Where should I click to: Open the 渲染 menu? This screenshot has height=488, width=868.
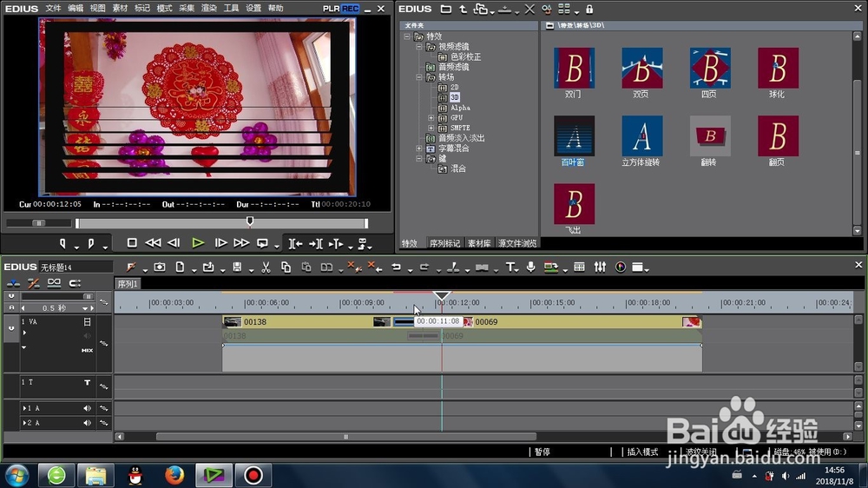pyautogui.click(x=208, y=9)
